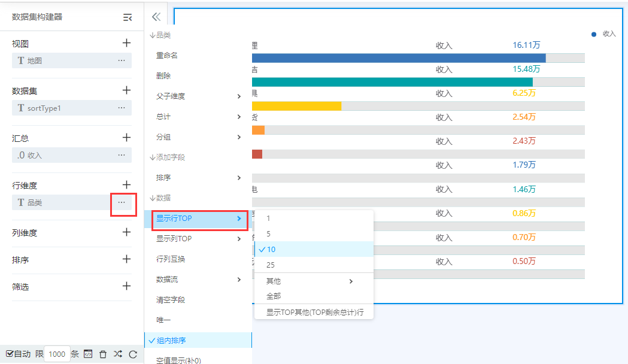Image resolution: width=628 pixels, height=364 pixels.
Task: Click the orange 2.54万 bar
Action: [x=258, y=130]
